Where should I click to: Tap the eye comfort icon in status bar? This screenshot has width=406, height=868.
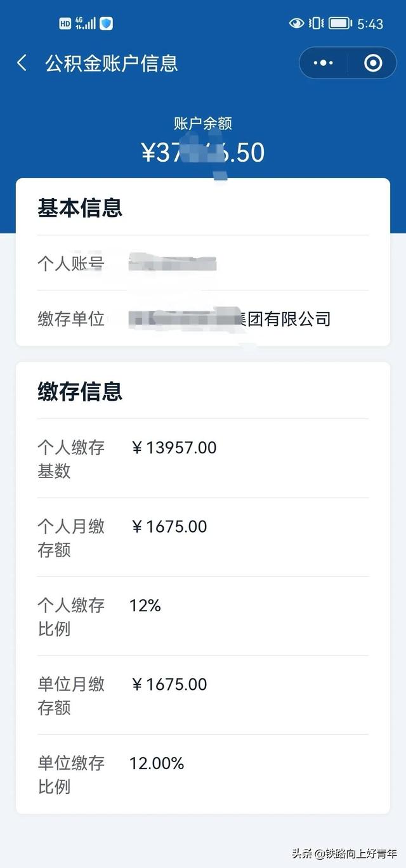pyautogui.click(x=296, y=23)
